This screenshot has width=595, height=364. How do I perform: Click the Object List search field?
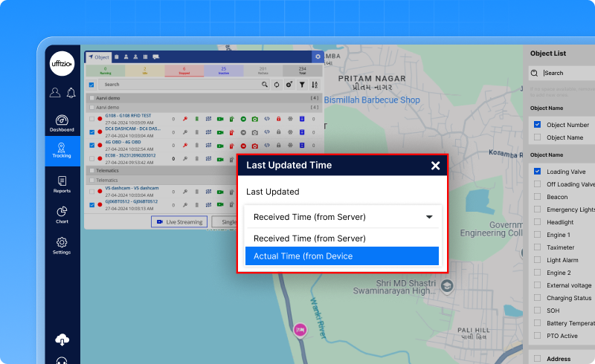(565, 73)
